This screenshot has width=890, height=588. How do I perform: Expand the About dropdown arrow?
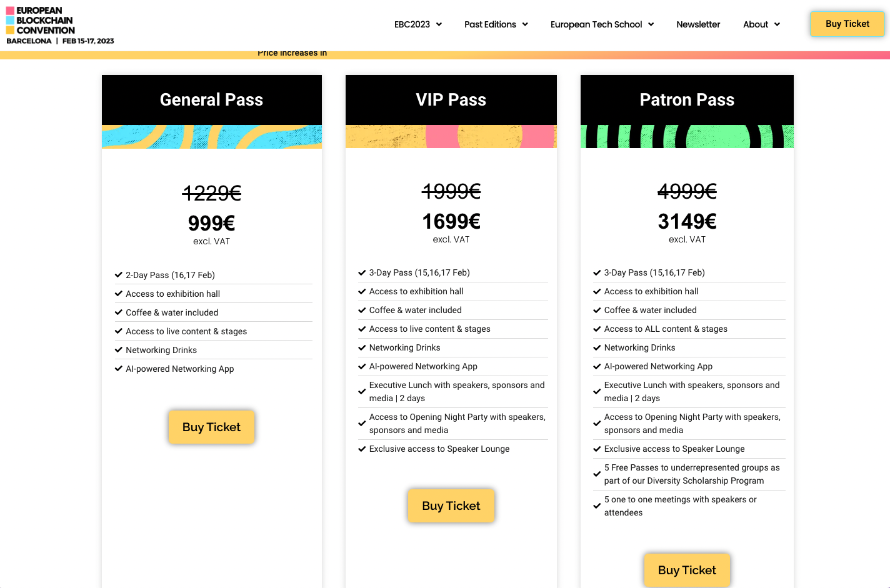pyautogui.click(x=777, y=24)
